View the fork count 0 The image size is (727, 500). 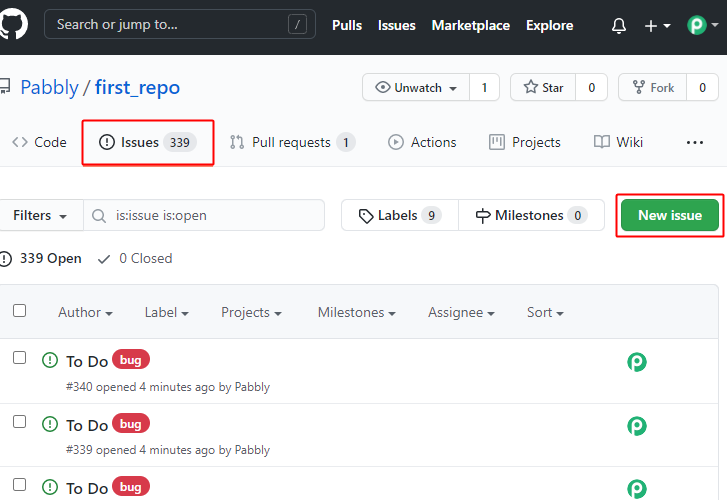[702, 87]
